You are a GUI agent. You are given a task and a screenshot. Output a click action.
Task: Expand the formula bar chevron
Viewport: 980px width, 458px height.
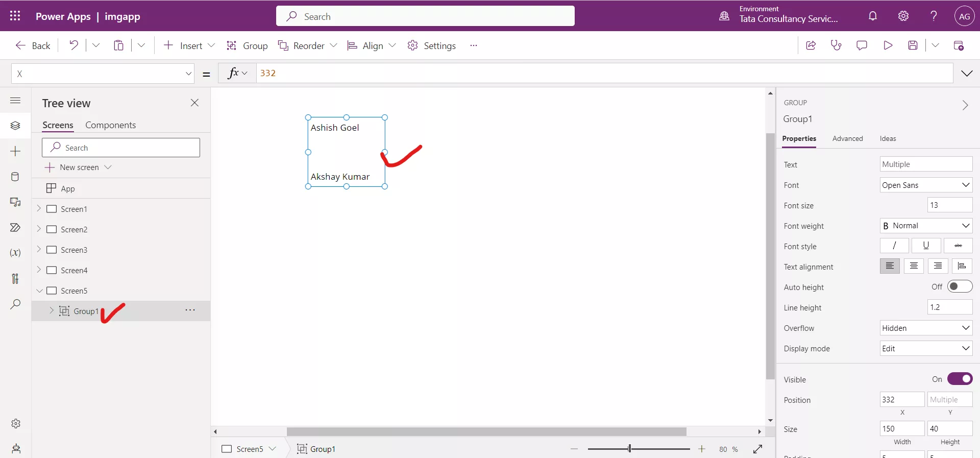[967, 74]
